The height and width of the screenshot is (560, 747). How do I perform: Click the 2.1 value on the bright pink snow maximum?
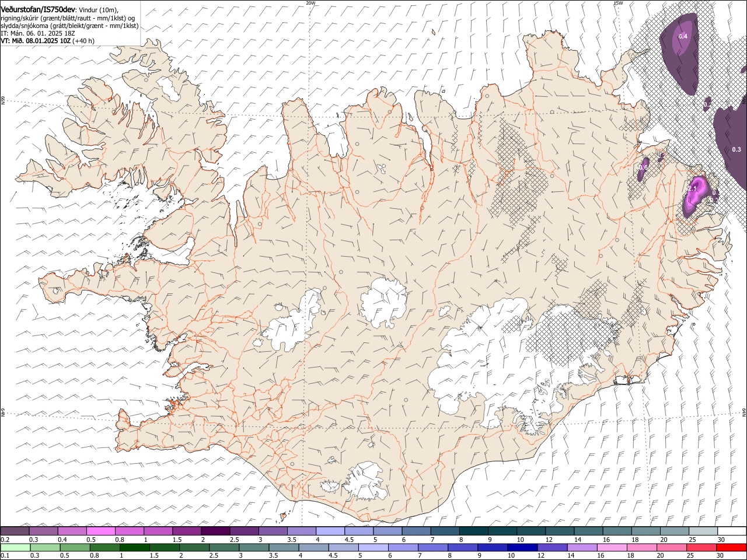click(x=693, y=188)
